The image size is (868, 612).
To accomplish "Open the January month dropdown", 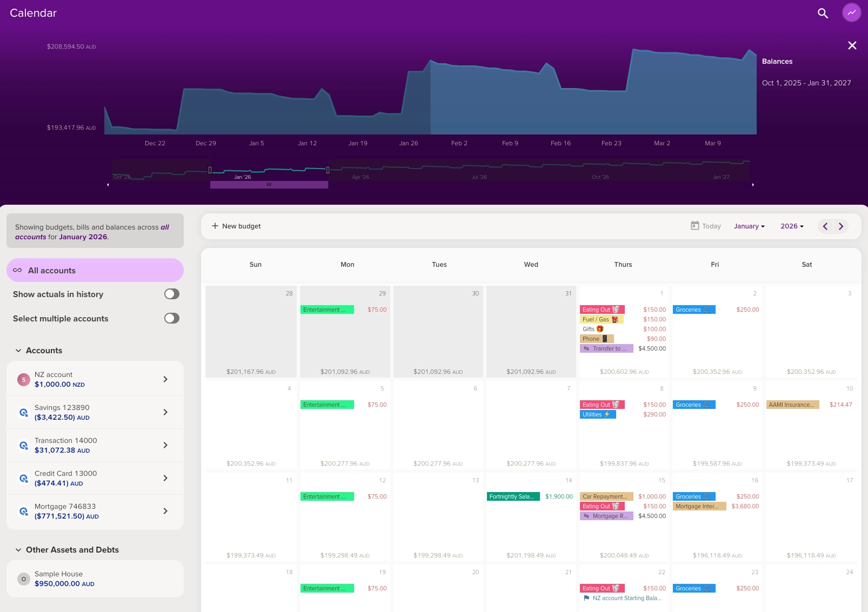I will click(x=749, y=226).
